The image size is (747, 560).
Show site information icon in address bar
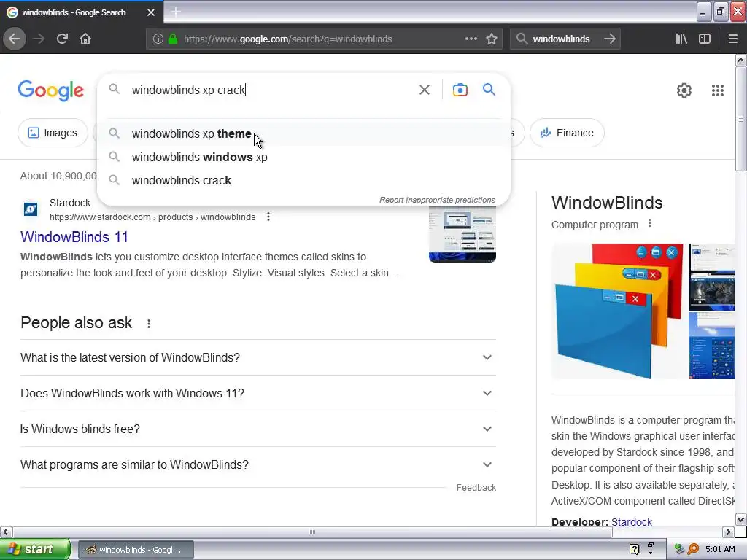(158, 39)
